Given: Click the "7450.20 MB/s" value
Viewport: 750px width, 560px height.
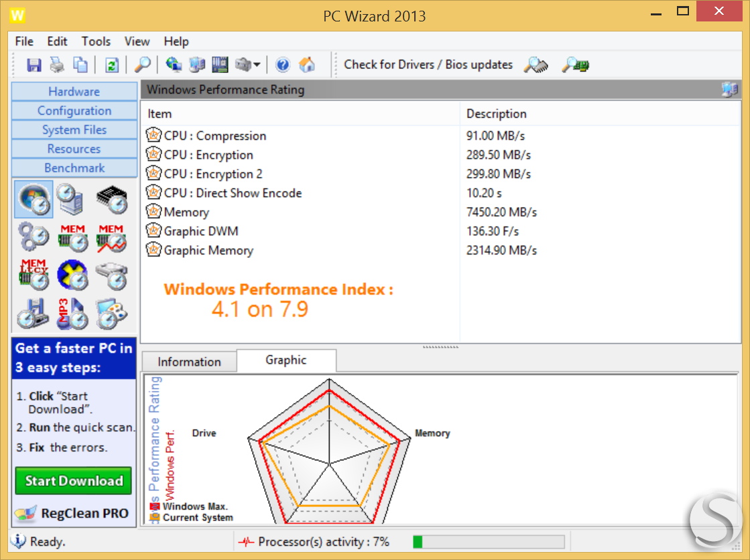Looking at the screenshot, I should [x=502, y=212].
